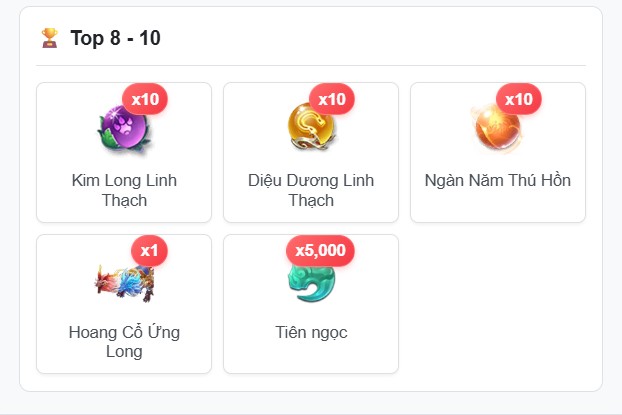Viewport: 622px width, 415px height.
Task: Click the x5,000 badge on Tiên ngọc
Action: point(321,250)
